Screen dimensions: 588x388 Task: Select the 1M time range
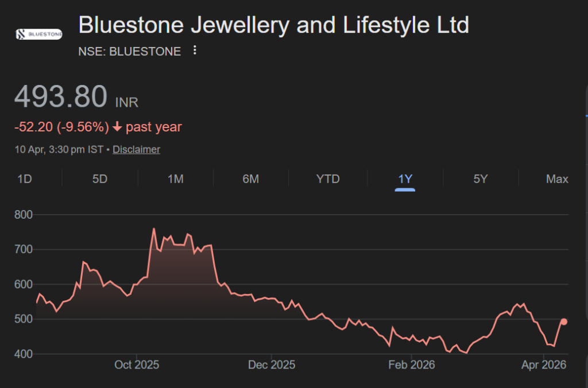click(x=176, y=179)
